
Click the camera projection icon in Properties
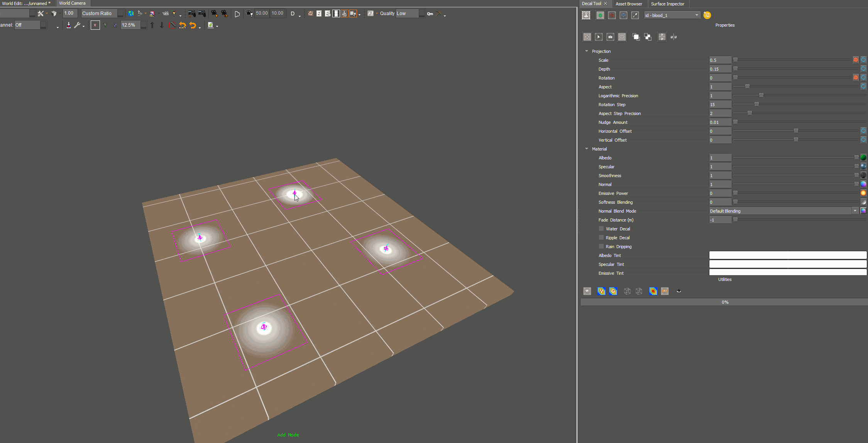pyautogui.click(x=610, y=37)
